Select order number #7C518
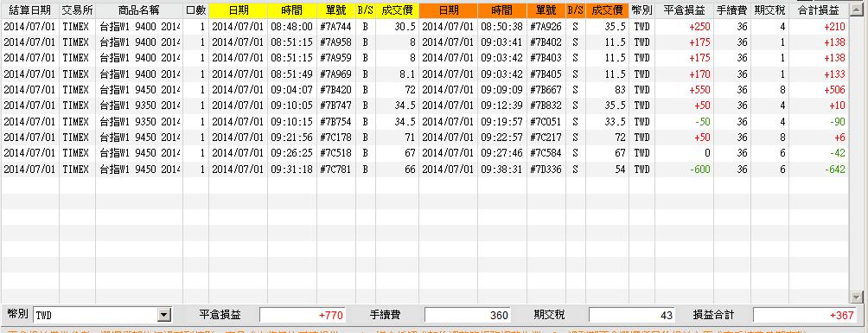Image resolution: width=868 pixels, height=333 pixels. pyautogui.click(x=335, y=153)
